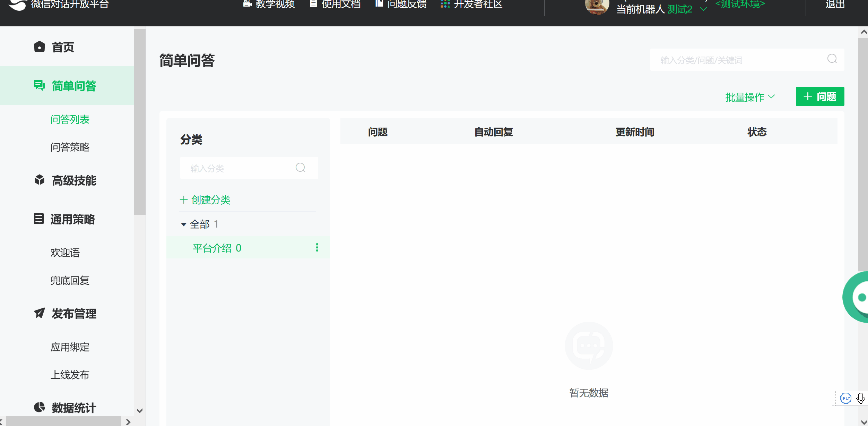Viewport: 868px width, 426px height.
Task: Go to 欢迎语 in the sidebar
Action: [65, 253]
